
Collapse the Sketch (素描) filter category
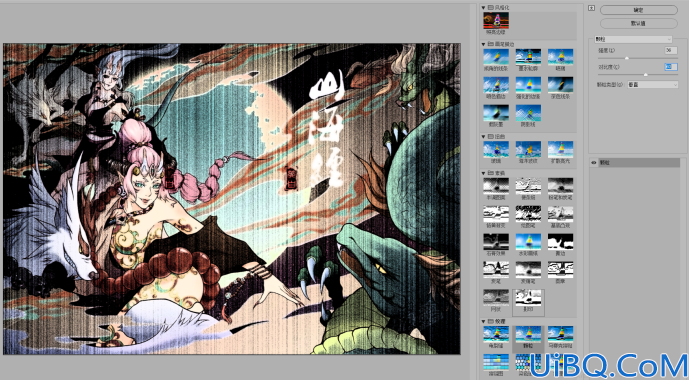tap(483, 173)
